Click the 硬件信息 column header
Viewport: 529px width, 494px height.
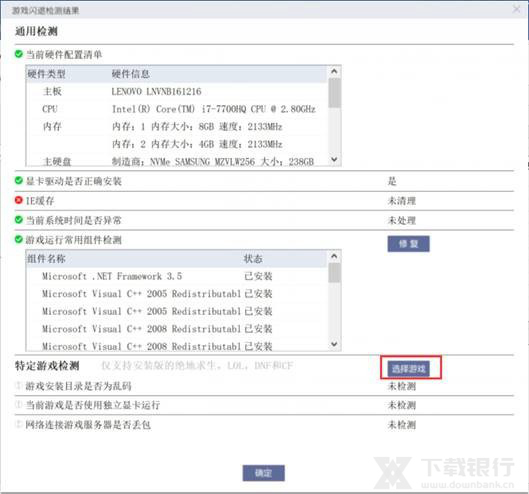click(x=131, y=74)
